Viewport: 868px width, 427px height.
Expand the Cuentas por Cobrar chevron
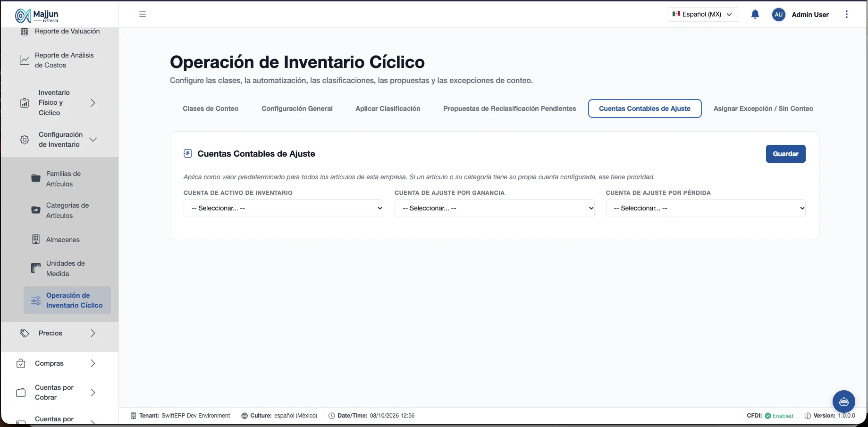tap(93, 393)
